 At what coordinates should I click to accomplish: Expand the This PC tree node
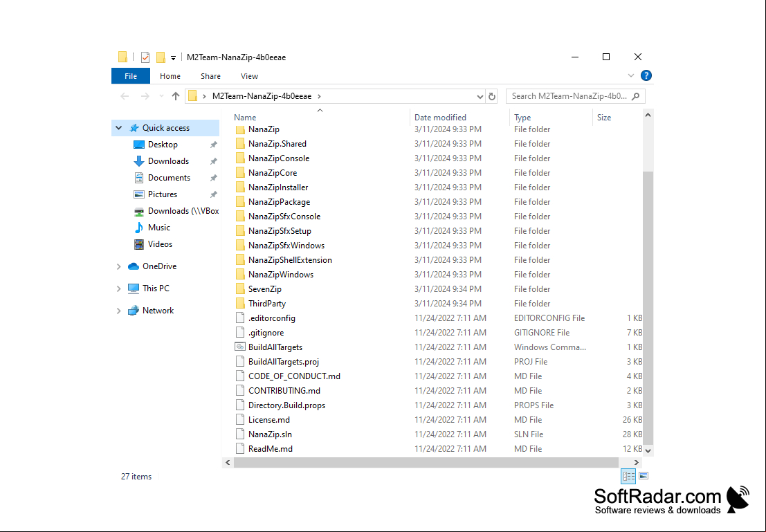[119, 288]
